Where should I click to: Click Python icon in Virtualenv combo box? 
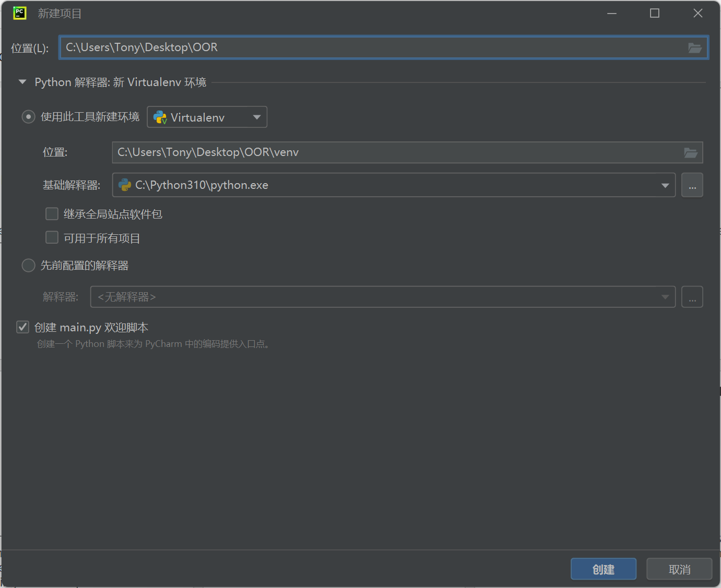tap(160, 118)
